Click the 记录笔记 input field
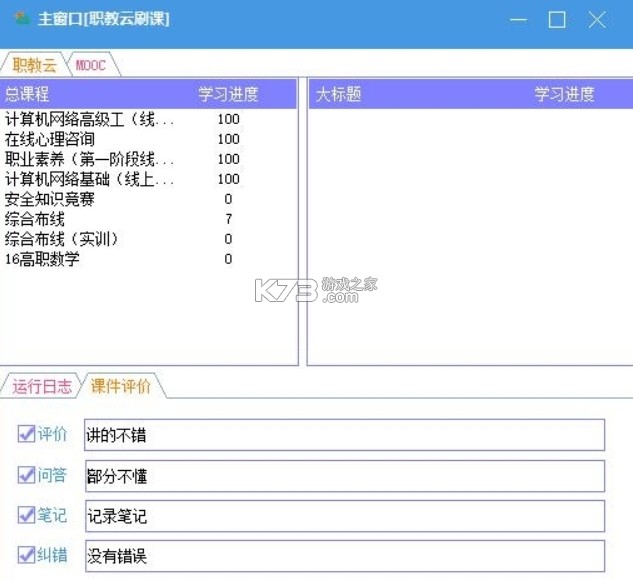Image resolution: width=633 pixels, height=580 pixels. 344,516
